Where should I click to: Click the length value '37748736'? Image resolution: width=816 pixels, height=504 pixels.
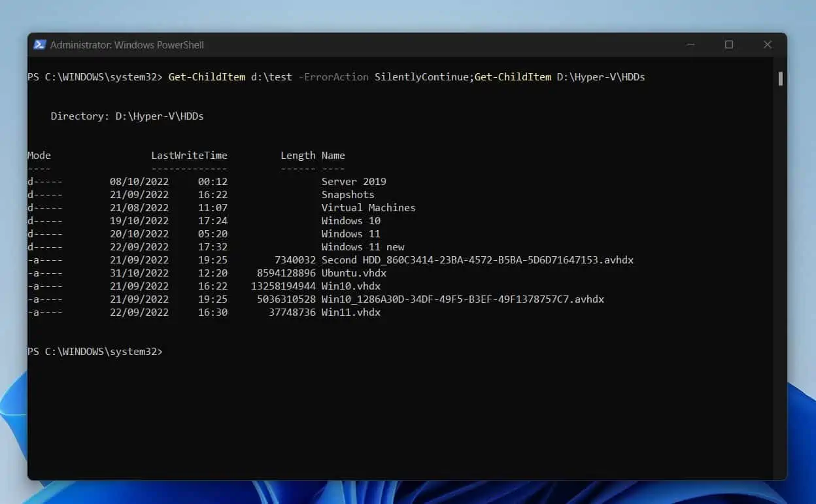(x=292, y=312)
